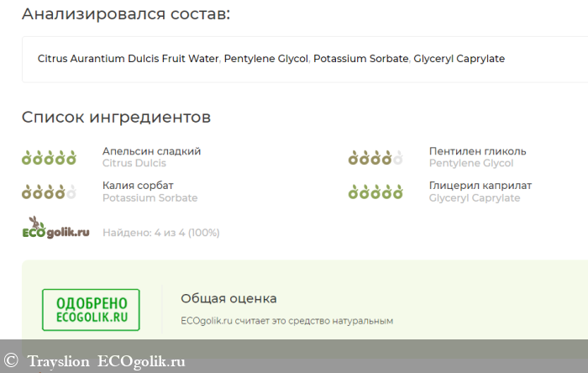Click the gray Pentylene Glycol subtitle text
Viewport: 588px width, 373px height.
point(470,163)
